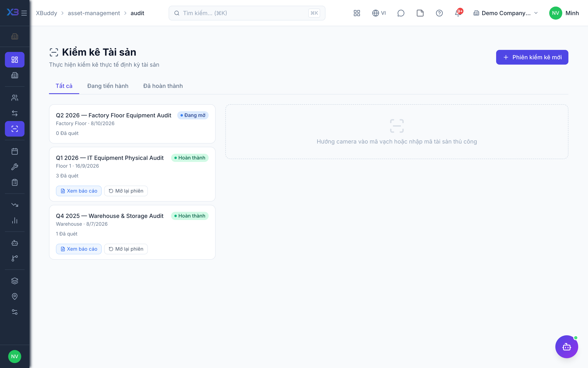
Task: Open the top building sidebar icon
Action: point(14,37)
